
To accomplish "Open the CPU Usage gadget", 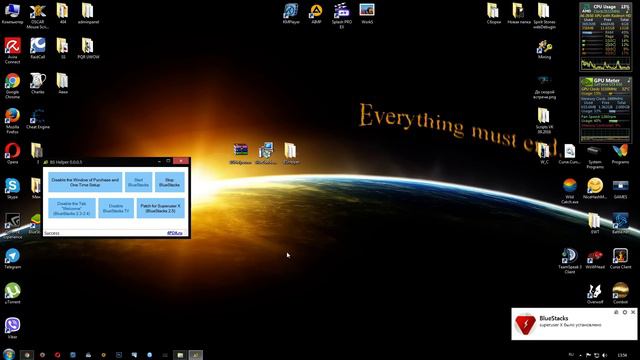I will click(x=606, y=37).
